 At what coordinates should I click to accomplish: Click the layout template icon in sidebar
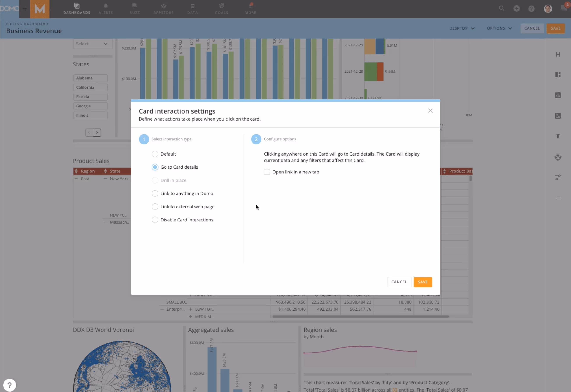558,75
